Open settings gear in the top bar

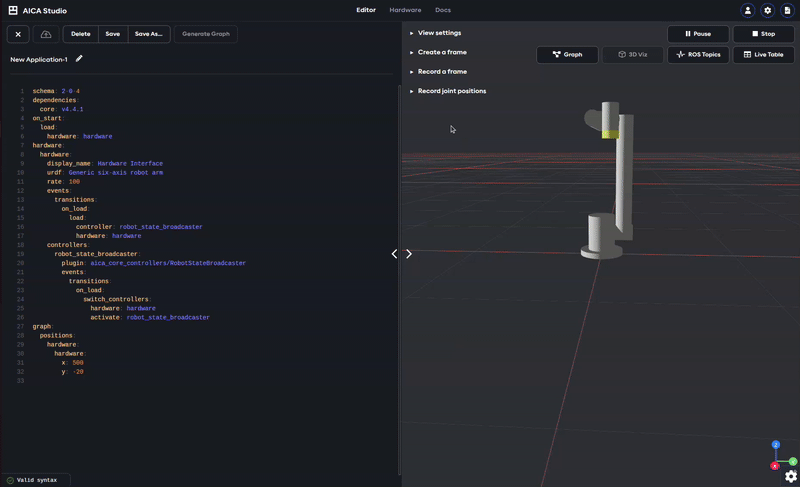click(x=767, y=10)
